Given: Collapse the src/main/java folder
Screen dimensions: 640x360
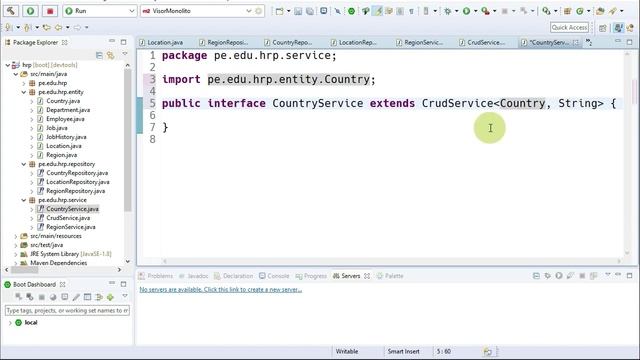Looking at the screenshot, I should (x=16, y=74).
